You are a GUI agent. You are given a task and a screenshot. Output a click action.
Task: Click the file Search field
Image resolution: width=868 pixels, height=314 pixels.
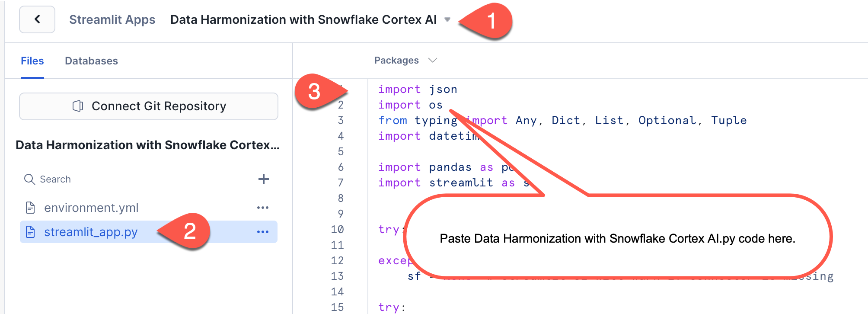click(x=130, y=179)
